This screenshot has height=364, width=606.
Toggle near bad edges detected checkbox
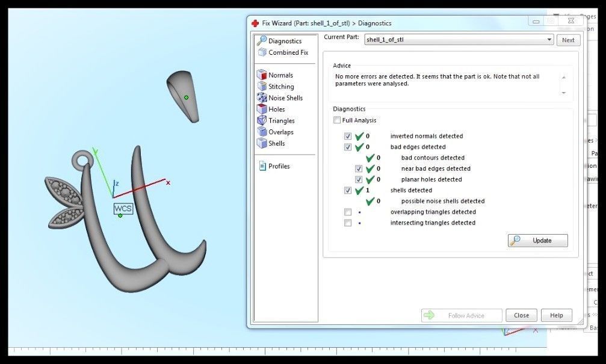coord(359,168)
